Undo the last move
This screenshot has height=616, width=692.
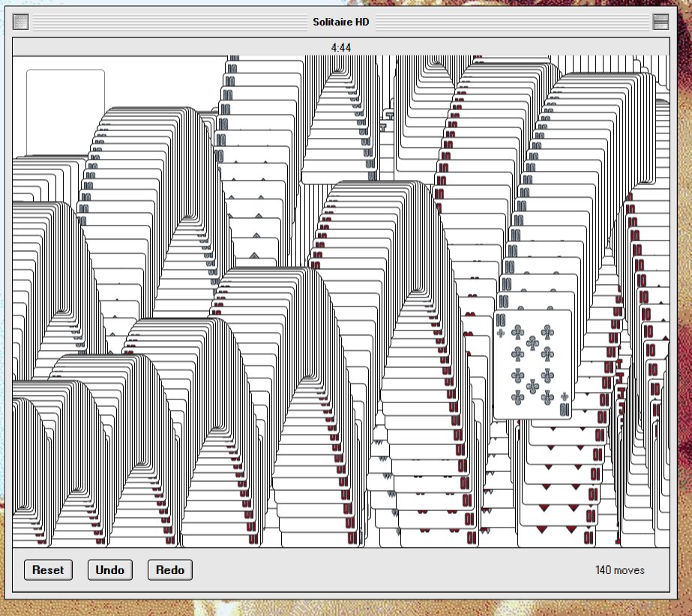tap(110, 570)
